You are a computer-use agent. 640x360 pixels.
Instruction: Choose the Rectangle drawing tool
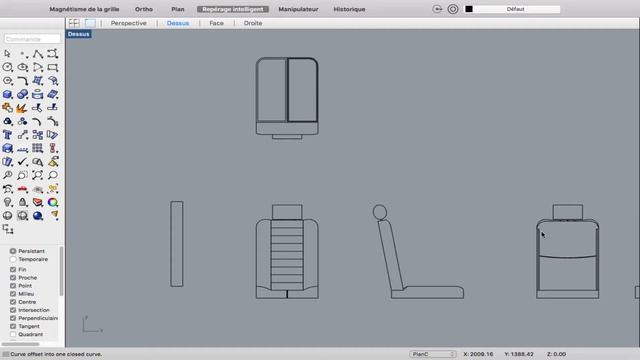click(x=53, y=67)
